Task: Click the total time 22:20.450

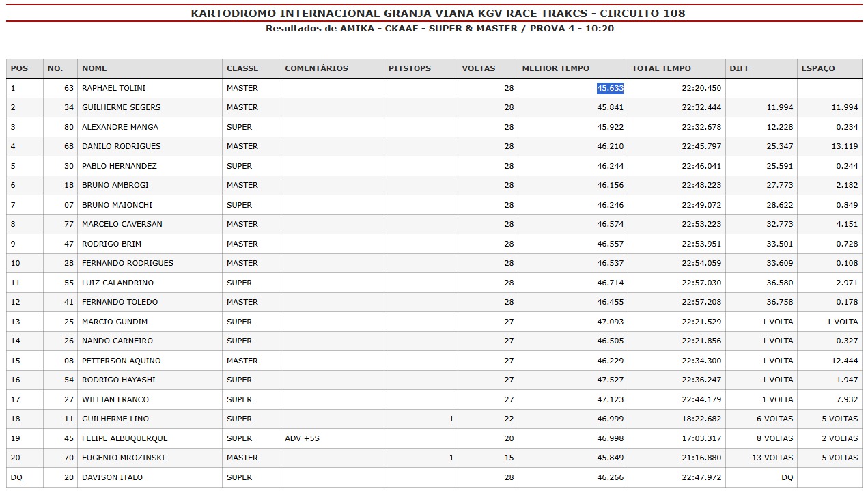Action: 701,88
